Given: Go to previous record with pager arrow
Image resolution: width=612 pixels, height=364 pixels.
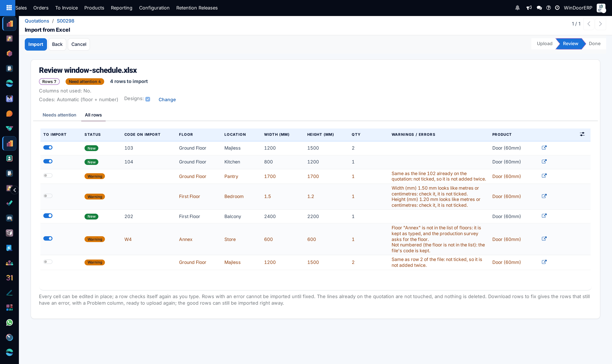Looking at the screenshot, I should 589,24.
